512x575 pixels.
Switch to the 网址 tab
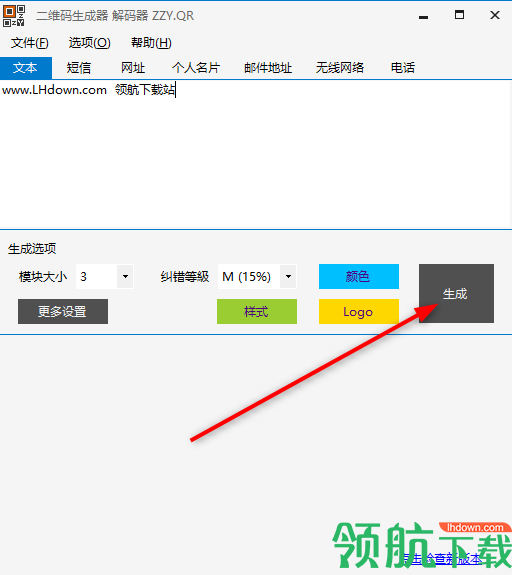pyautogui.click(x=133, y=68)
